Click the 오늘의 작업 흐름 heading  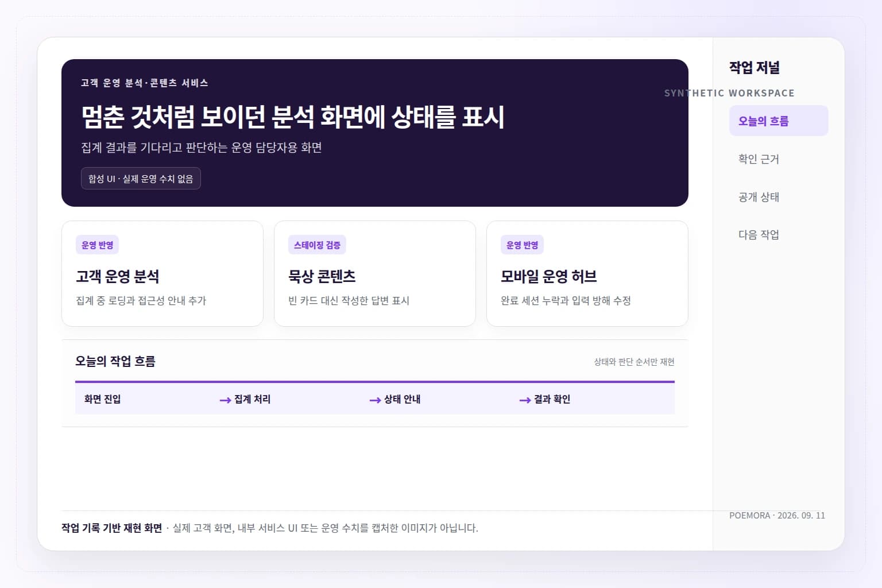[115, 361]
